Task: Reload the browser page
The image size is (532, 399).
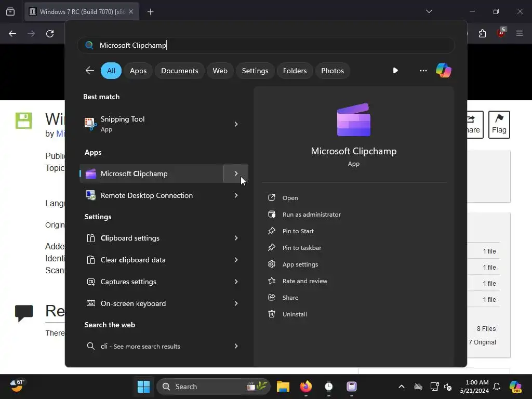Action: click(x=50, y=34)
